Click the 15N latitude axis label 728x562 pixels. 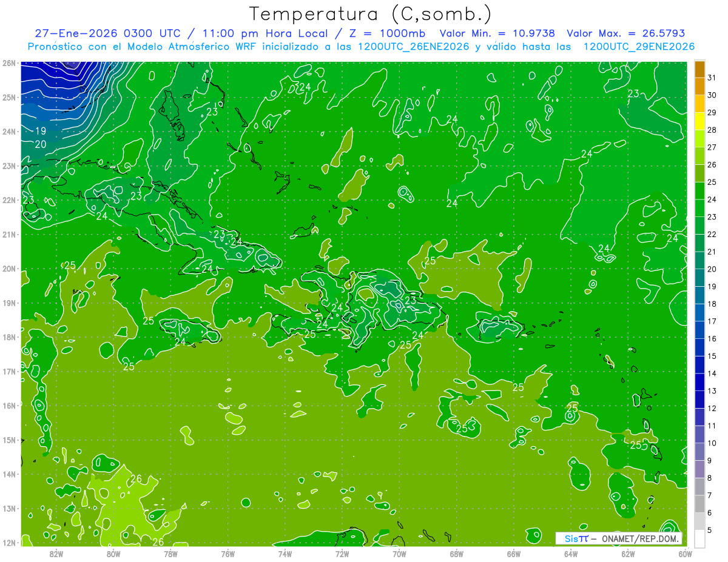[x=8, y=440]
